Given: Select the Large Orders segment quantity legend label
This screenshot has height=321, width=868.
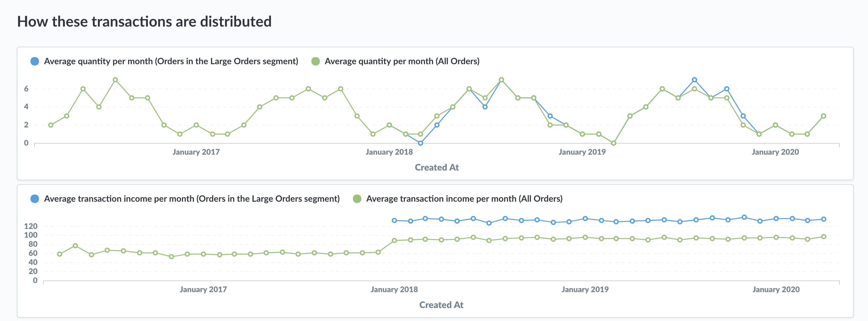Looking at the screenshot, I should 171,61.
